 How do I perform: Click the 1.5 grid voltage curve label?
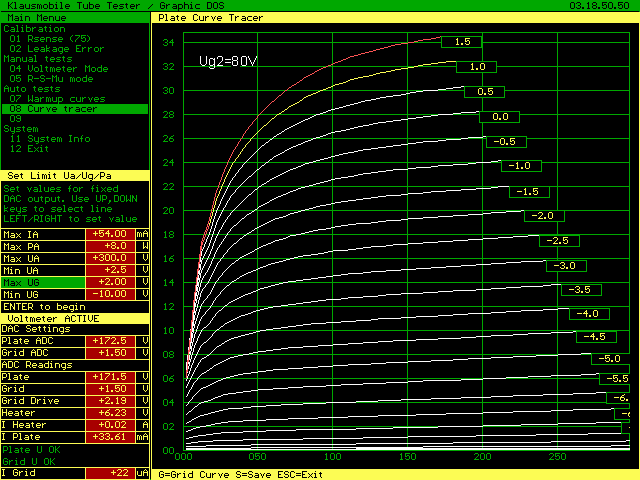pyautogui.click(x=461, y=42)
